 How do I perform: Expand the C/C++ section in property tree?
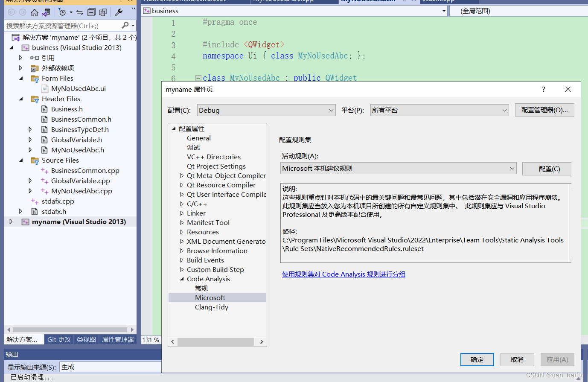pos(182,204)
